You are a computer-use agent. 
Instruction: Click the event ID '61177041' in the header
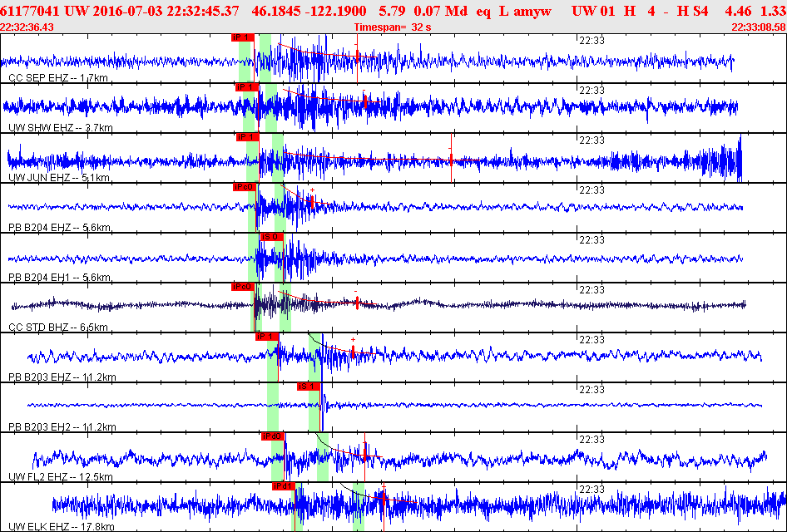[x=30, y=11]
